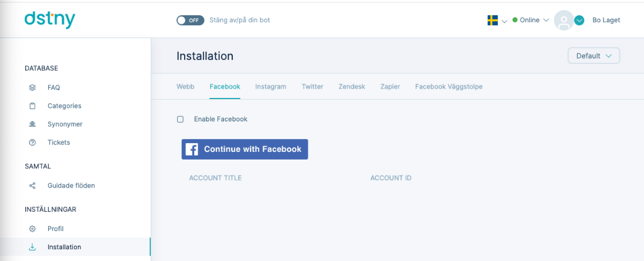Expand the Online status dropdown

[x=531, y=20]
